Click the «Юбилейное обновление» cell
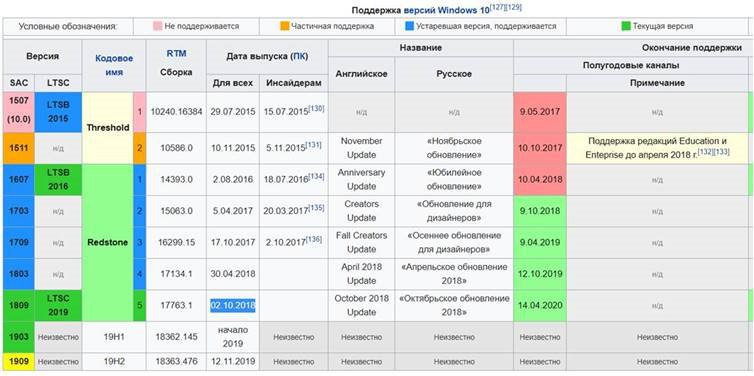Image resolution: width=754 pixels, height=376 pixels. coord(454,179)
